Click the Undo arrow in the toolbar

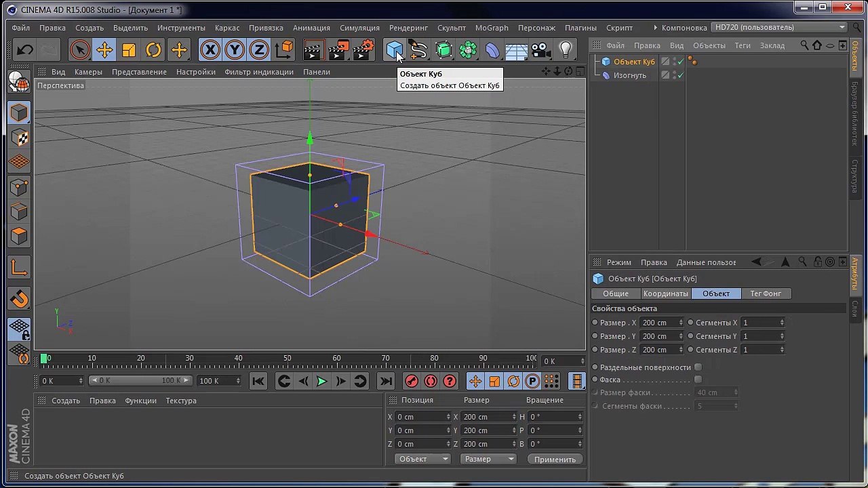(x=25, y=49)
